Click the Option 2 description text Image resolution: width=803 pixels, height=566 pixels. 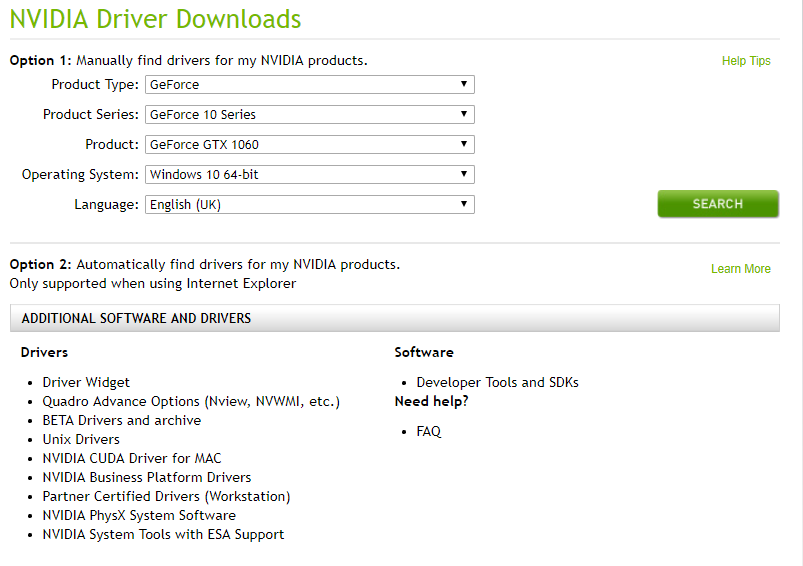pyautogui.click(x=205, y=264)
